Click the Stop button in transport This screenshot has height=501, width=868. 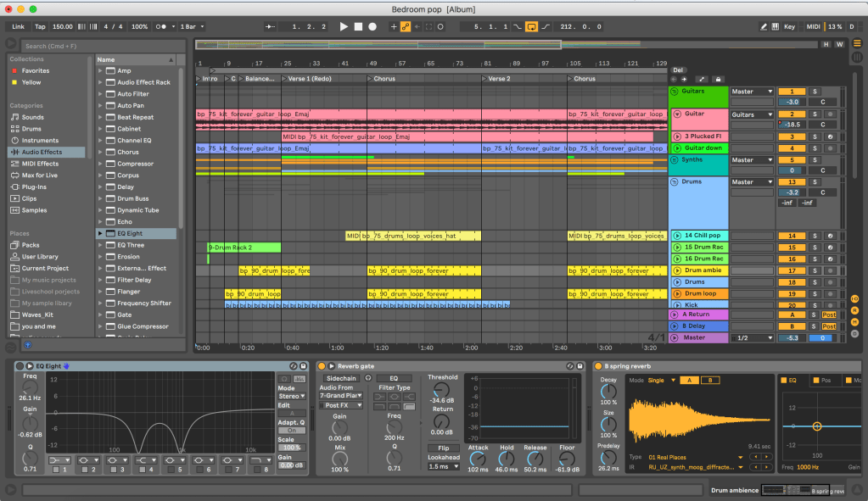click(358, 26)
